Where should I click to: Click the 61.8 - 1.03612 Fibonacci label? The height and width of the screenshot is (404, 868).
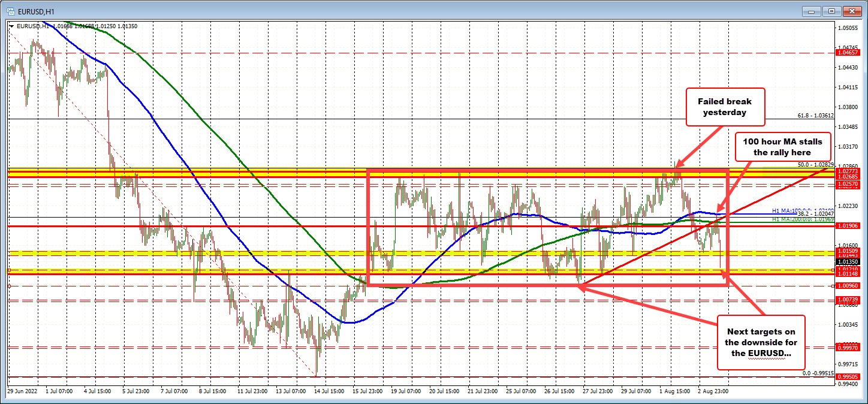tap(816, 116)
